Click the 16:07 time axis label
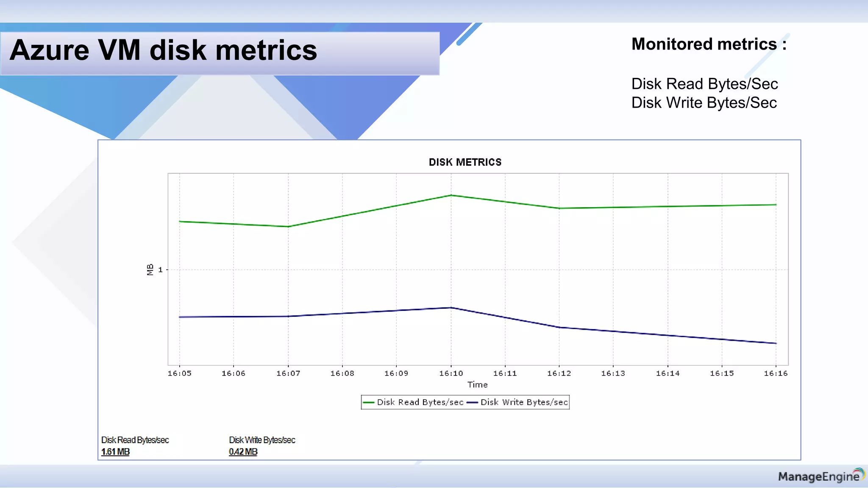 [288, 373]
